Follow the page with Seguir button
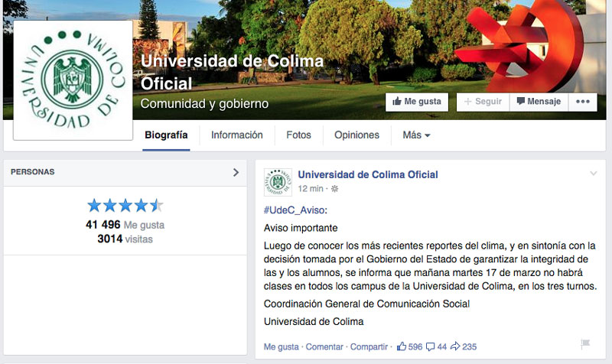 point(483,102)
